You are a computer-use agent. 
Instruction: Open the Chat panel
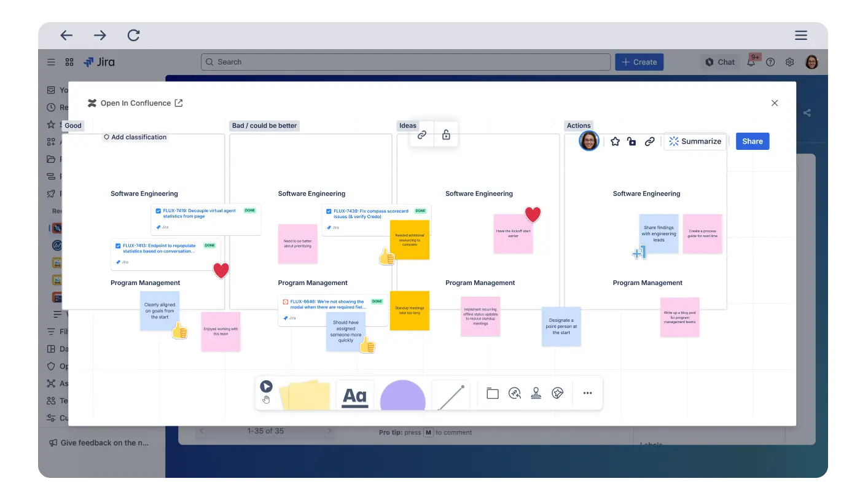click(719, 62)
